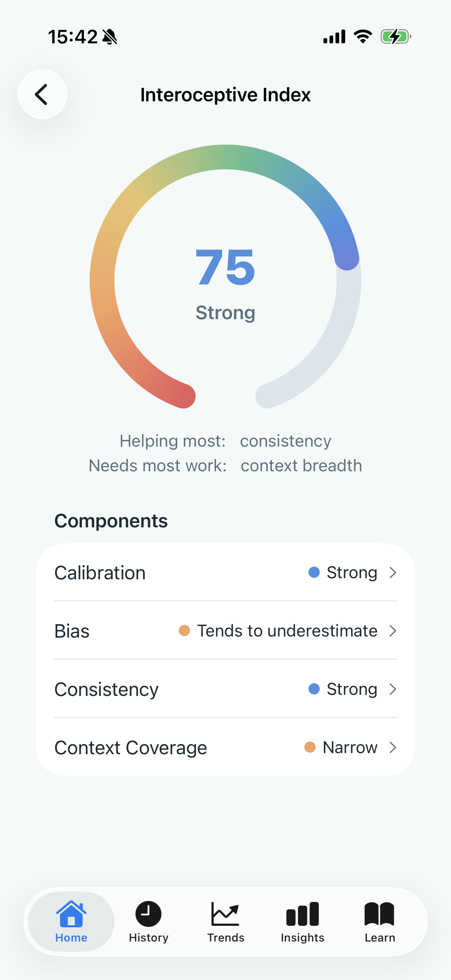Open Learn via the book icon
451x980 pixels.
(379, 915)
